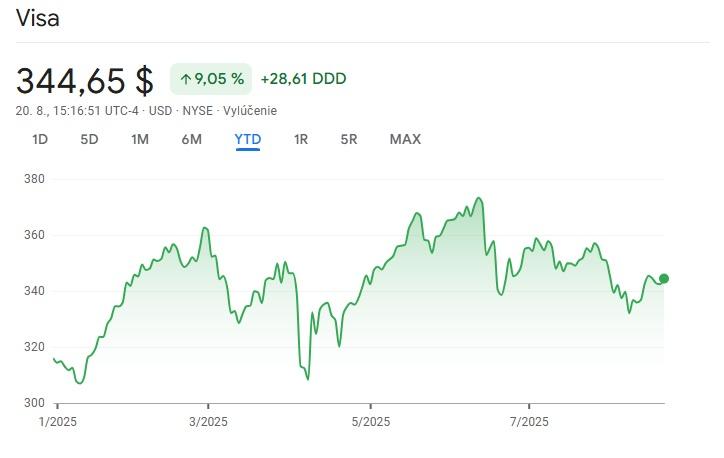This screenshot has width=724, height=458.
Task: Click the Vylúčenie disclaimer link
Action: point(251,111)
